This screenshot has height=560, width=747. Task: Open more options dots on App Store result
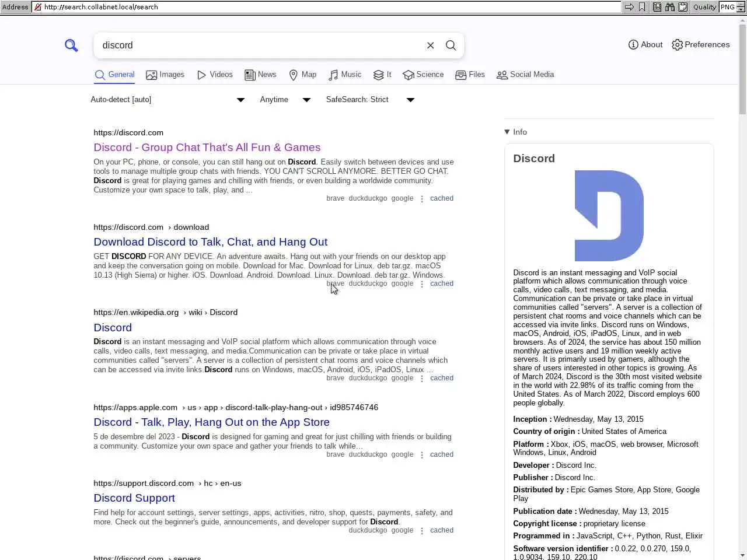click(x=422, y=455)
